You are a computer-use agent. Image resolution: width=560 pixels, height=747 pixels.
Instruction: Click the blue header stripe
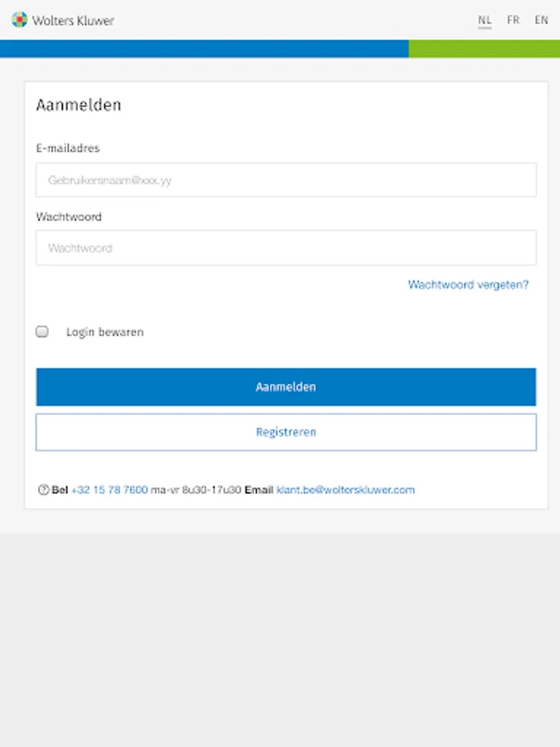point(203,49)
